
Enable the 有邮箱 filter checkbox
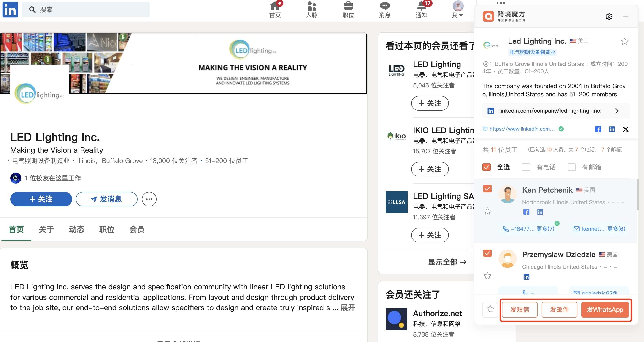click(x=571, y=167)
